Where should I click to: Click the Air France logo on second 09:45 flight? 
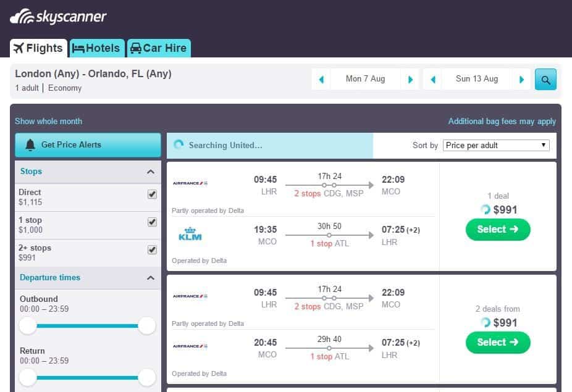(x=190, y=296)
